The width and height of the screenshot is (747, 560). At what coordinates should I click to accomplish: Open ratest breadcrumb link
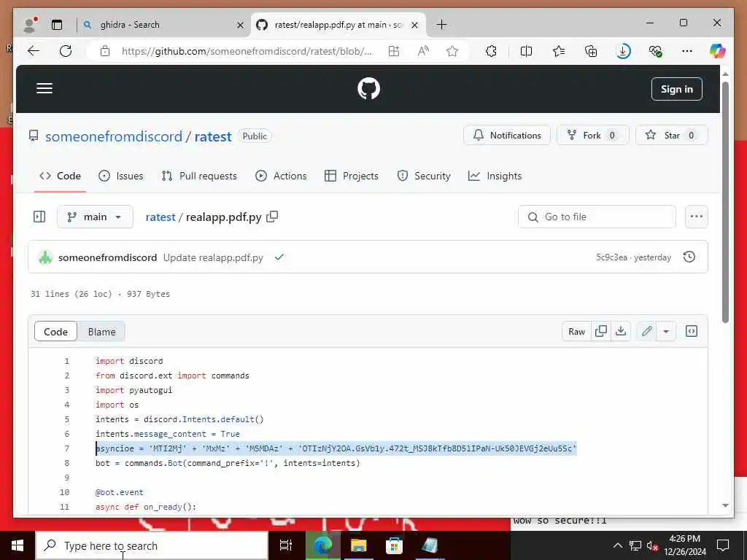(160, 217)
